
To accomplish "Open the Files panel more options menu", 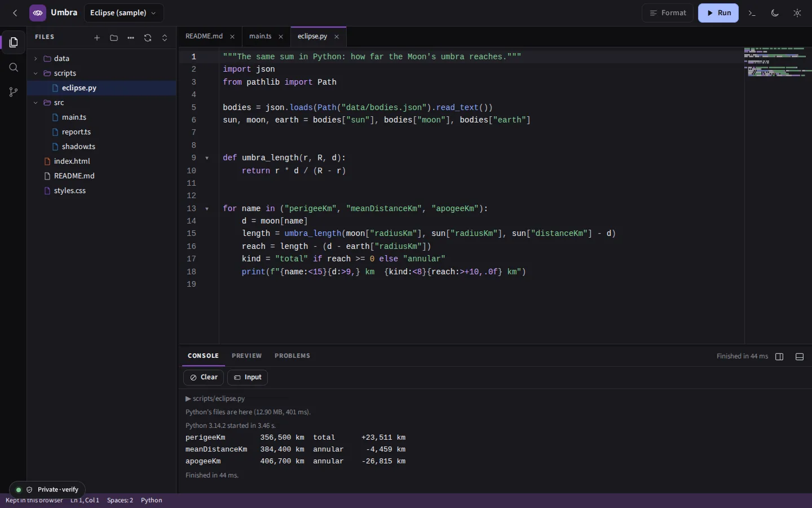I will tap(131, 38).
